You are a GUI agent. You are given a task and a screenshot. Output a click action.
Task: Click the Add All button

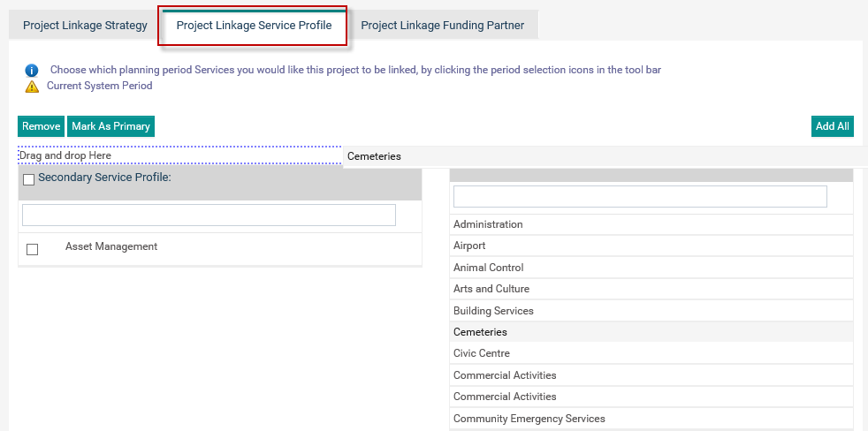832,126
